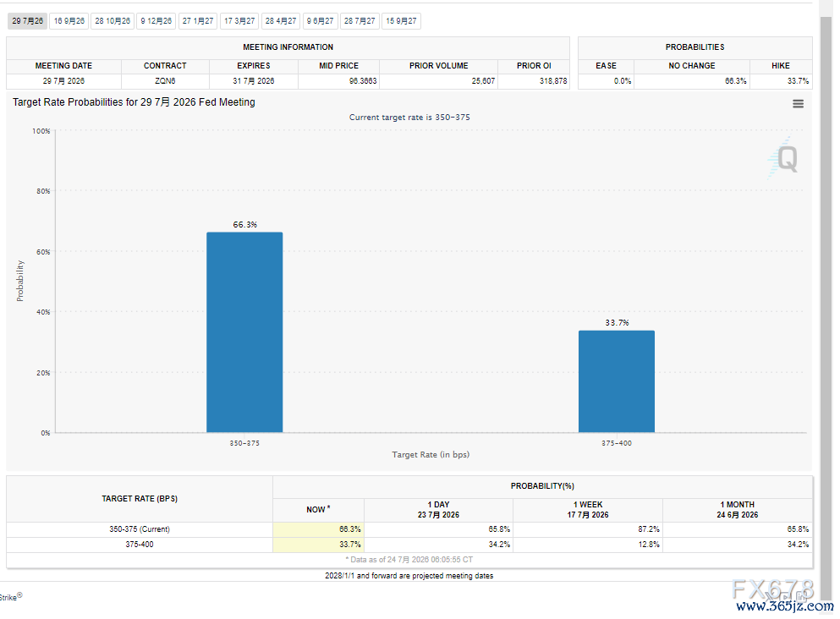This screenshot has height=619, width=840.
Task: Select the 29 7月26 meeting tab
Action: tap(27, 21)
